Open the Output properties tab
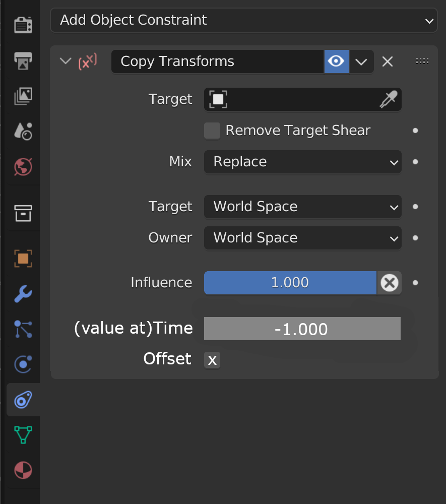Screen dimensions: 446x504 tap(23, 61)
